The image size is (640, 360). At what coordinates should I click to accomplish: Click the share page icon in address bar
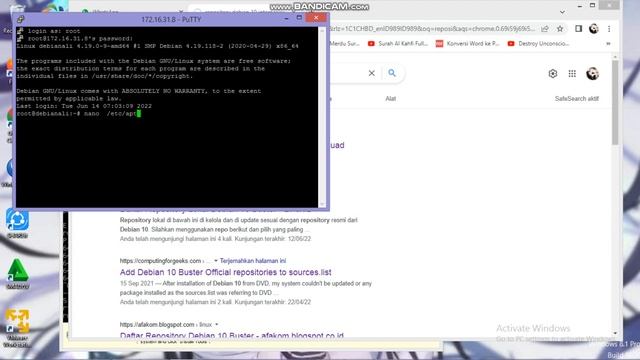pyautogui.click(x=544, y=29)
